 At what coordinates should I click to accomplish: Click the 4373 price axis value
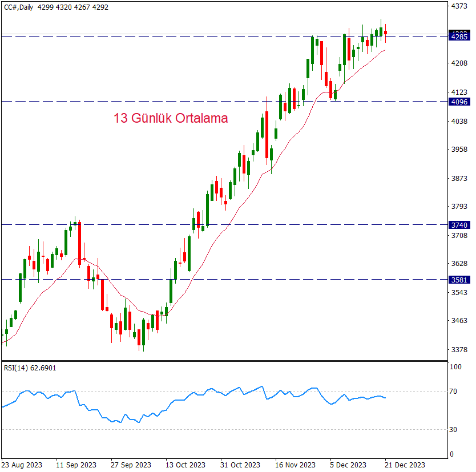click(459, 6)
